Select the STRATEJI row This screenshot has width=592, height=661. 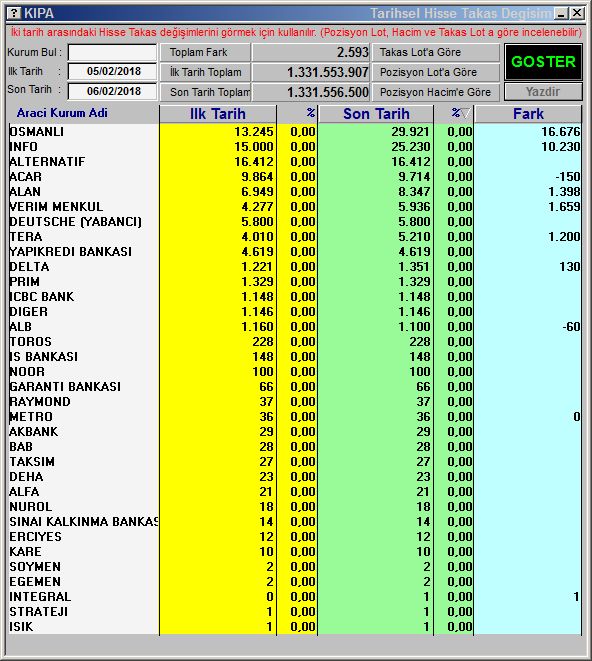[x=295, y=612]
